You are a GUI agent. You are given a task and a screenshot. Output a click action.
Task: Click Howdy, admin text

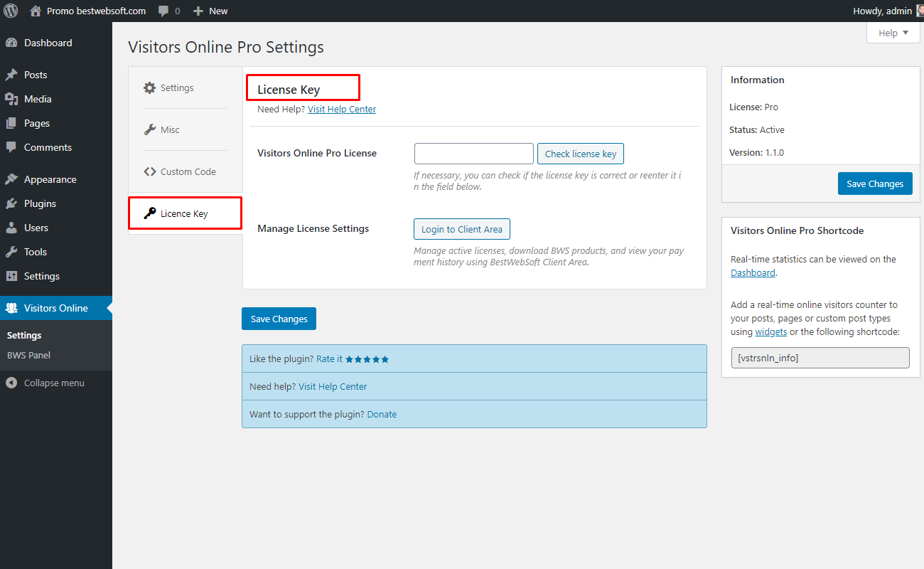881,11
